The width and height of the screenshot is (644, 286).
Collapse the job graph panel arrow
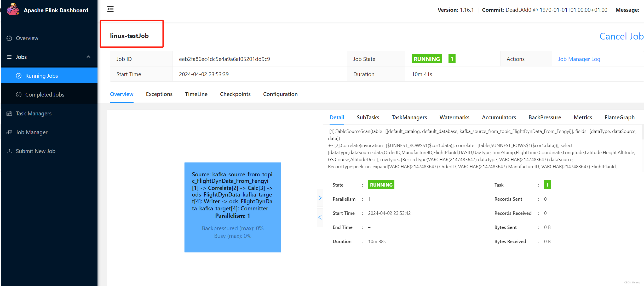320,217
